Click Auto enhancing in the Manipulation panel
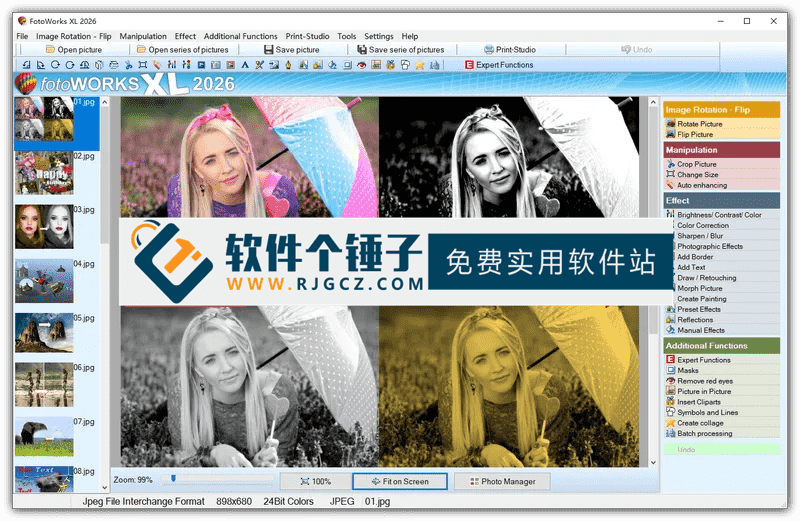 (x=702, y=185)
